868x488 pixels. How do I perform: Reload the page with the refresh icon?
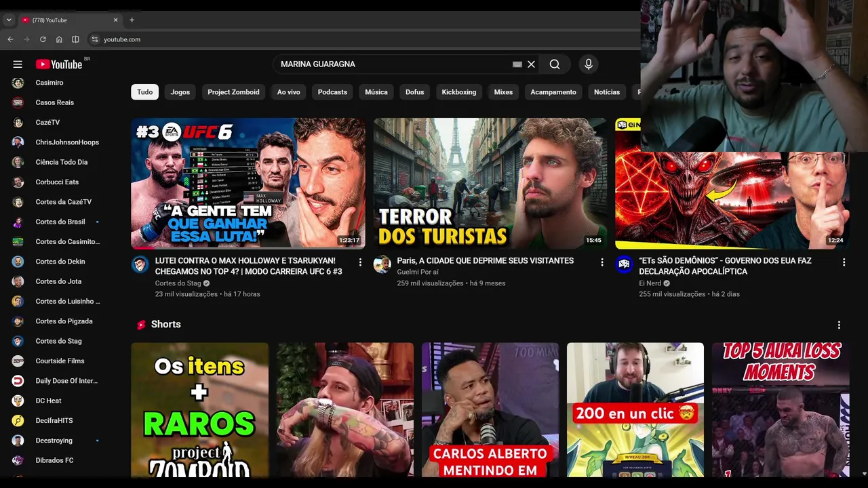[x=43, y=39]
